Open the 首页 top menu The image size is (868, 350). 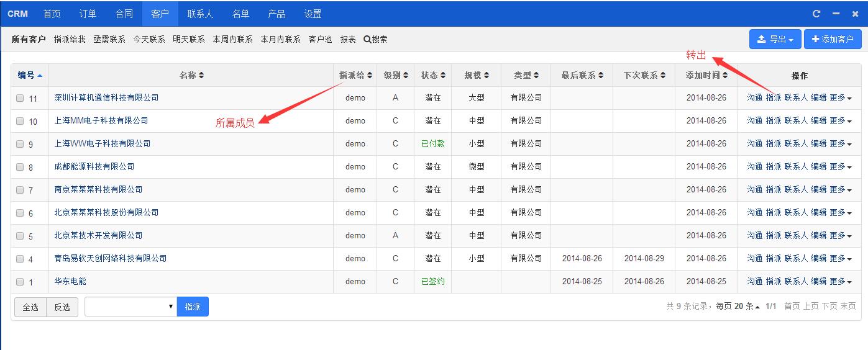[x=52, y=14]
